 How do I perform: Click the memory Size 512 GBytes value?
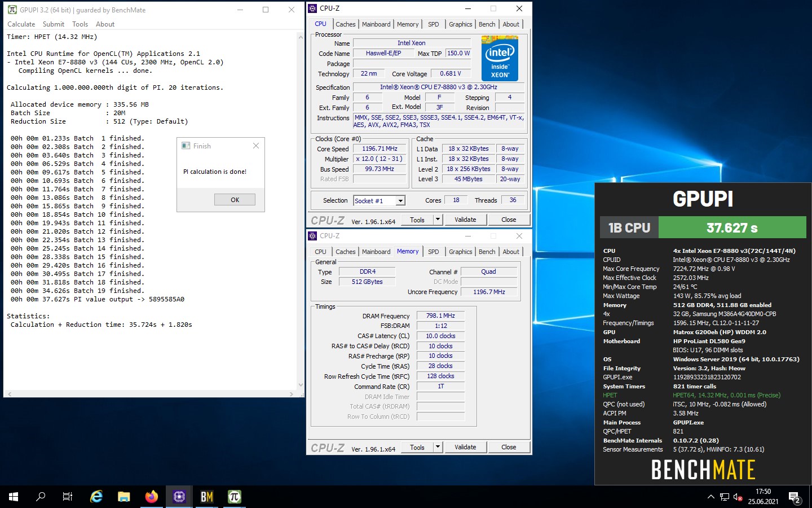coord(367,282)
